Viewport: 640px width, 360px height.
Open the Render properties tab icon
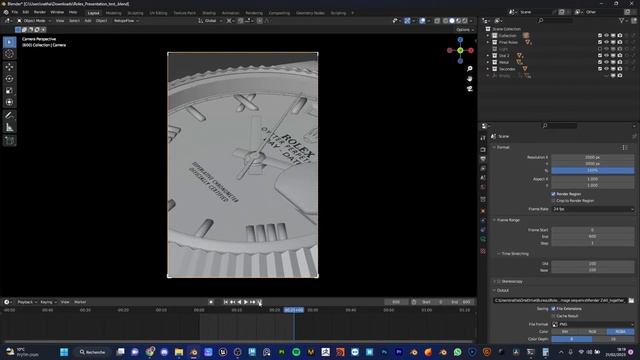tap(483, 149)
